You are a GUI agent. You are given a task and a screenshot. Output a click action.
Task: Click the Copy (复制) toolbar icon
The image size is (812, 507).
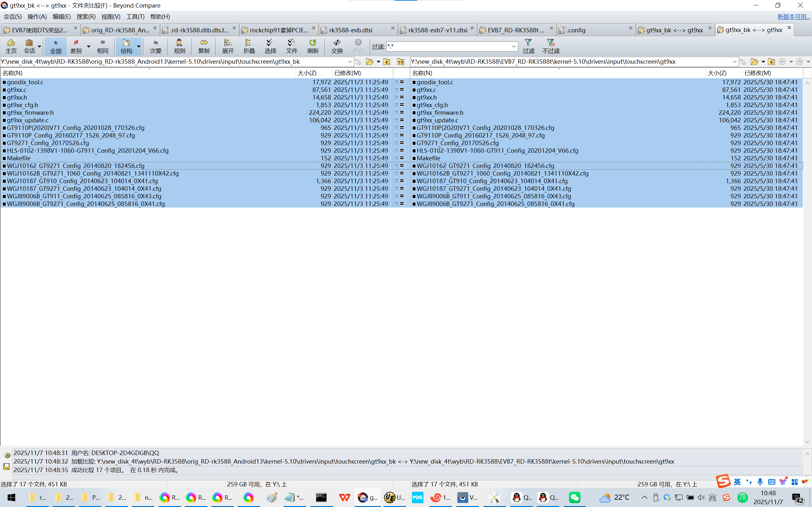(204, 46)
